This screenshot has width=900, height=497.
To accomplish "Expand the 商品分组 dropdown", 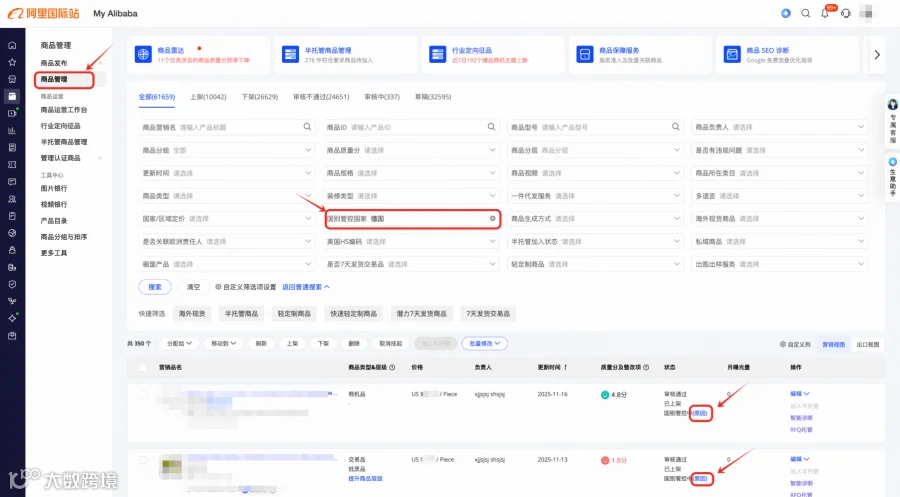I will tap(226, 150).
